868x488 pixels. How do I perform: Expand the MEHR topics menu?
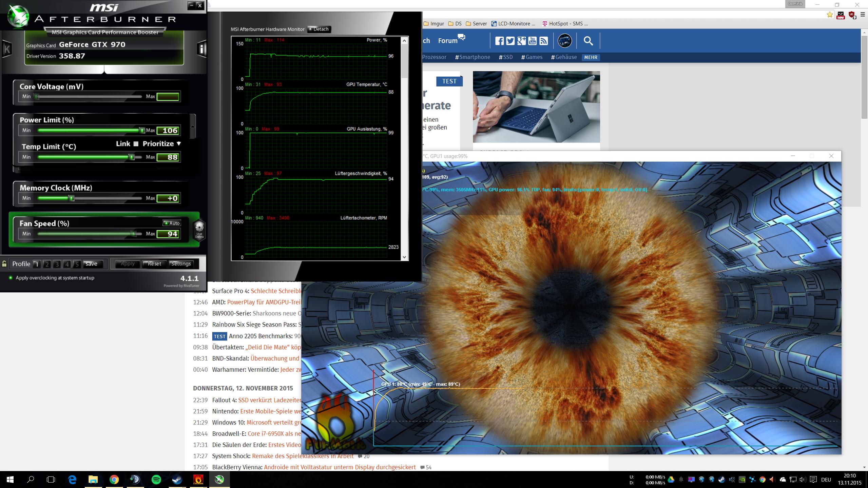(x=591, y=57)
